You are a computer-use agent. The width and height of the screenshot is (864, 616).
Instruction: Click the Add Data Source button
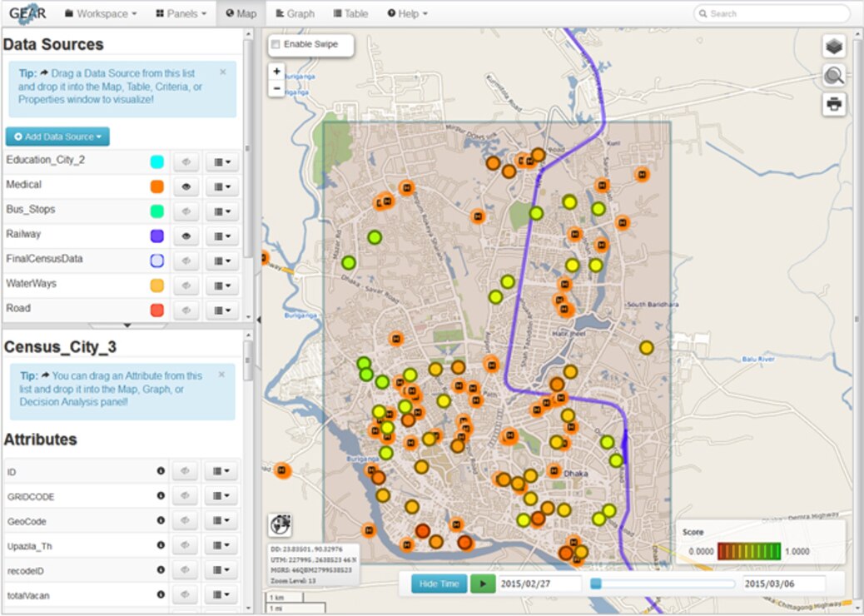click(x=57, y=136)
